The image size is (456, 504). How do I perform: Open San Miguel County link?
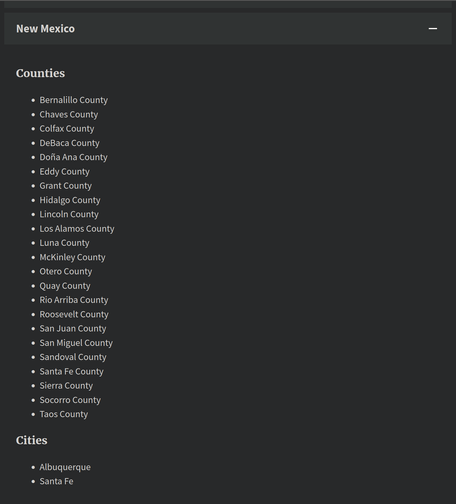76,343
